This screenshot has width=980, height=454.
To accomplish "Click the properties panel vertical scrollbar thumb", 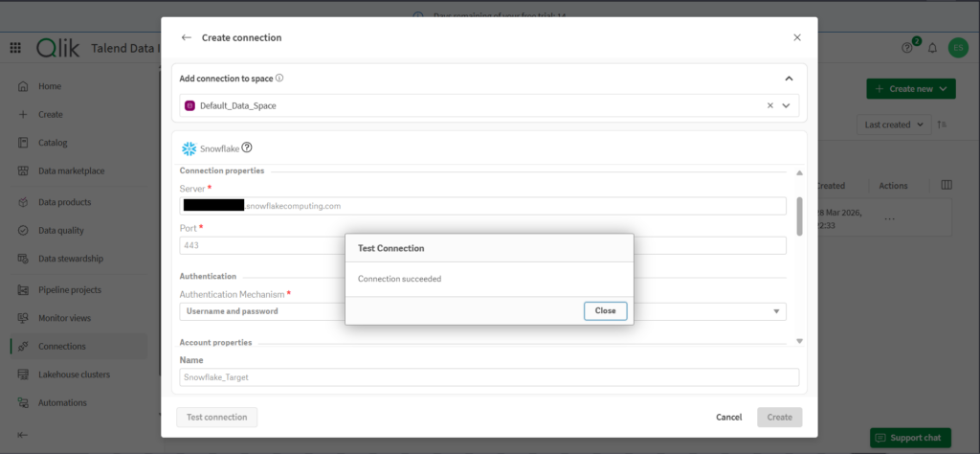I will [799, 216].
